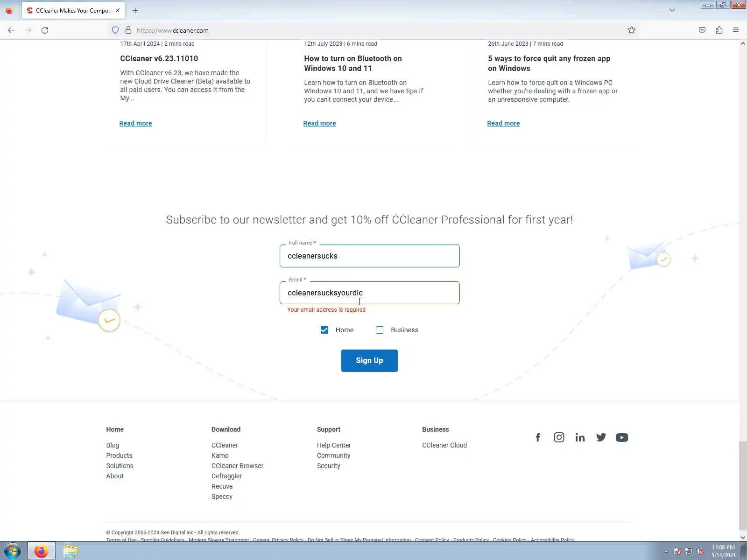The width and height of the screenshot is (747, 560).
Task: Open taskbar clock and date
Action: coord(723,551)
